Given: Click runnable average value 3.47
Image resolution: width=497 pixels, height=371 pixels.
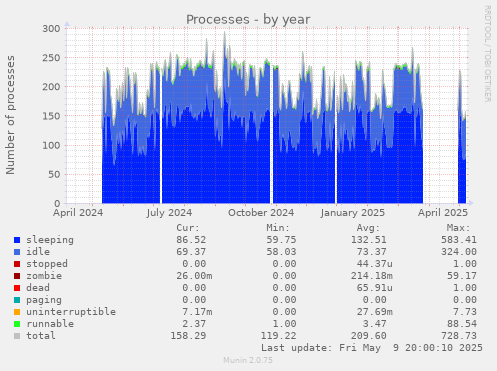Looking at the screenshot, I should point(374,324).
